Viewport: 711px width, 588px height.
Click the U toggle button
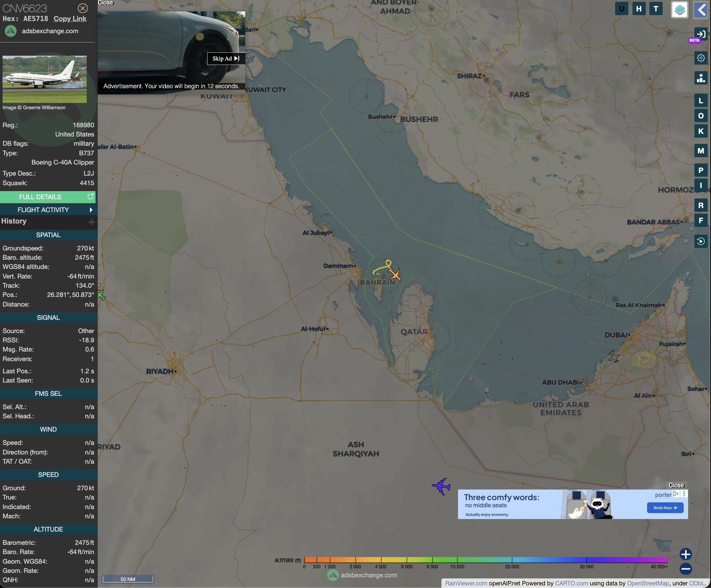[x=622, y=9]
